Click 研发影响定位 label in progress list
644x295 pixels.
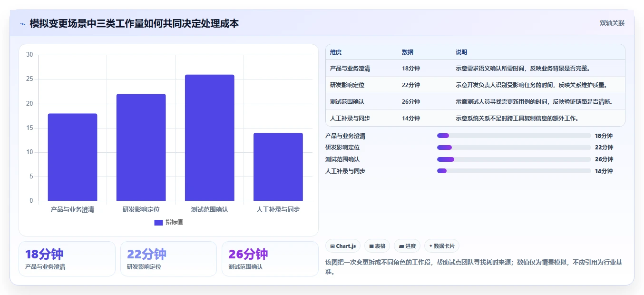[x=342, y=147]
